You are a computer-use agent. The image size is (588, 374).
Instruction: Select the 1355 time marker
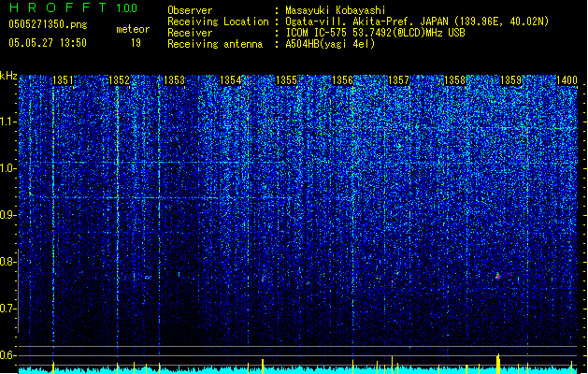coord(286,79)
